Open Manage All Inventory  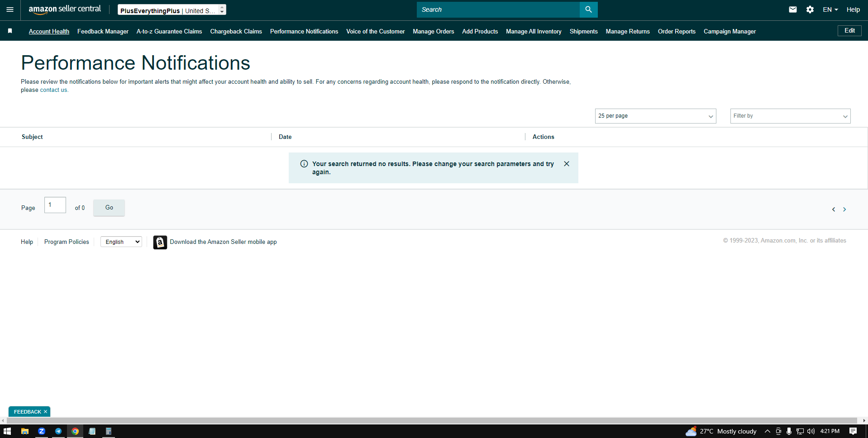(x=534, y=31)
